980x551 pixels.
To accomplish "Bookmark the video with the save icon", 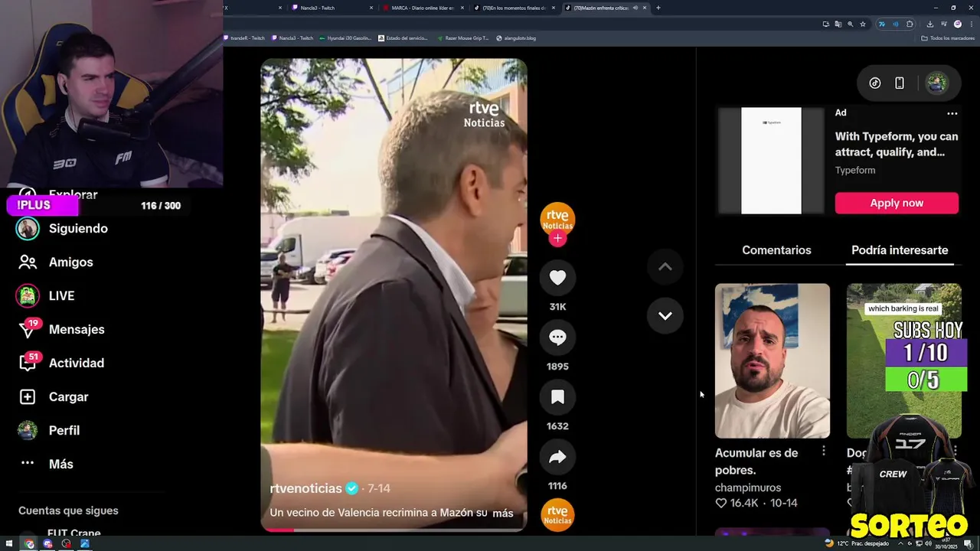I will pyautogui.click(x=557, y=397).
